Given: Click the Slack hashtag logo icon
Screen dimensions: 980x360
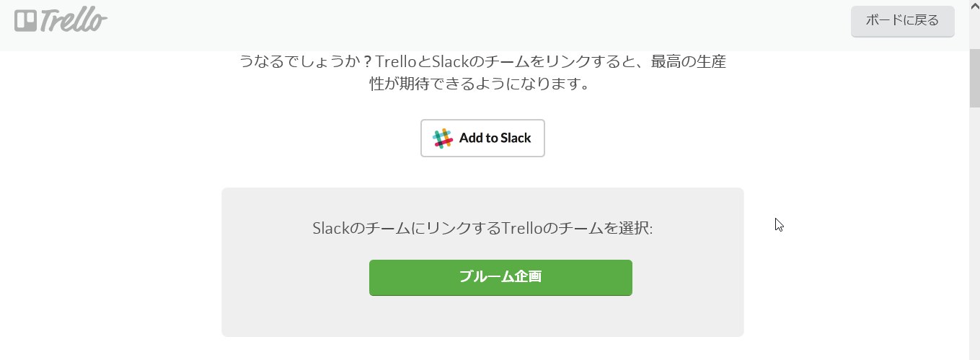Looking at the screenshot, I should pos(443,138).
